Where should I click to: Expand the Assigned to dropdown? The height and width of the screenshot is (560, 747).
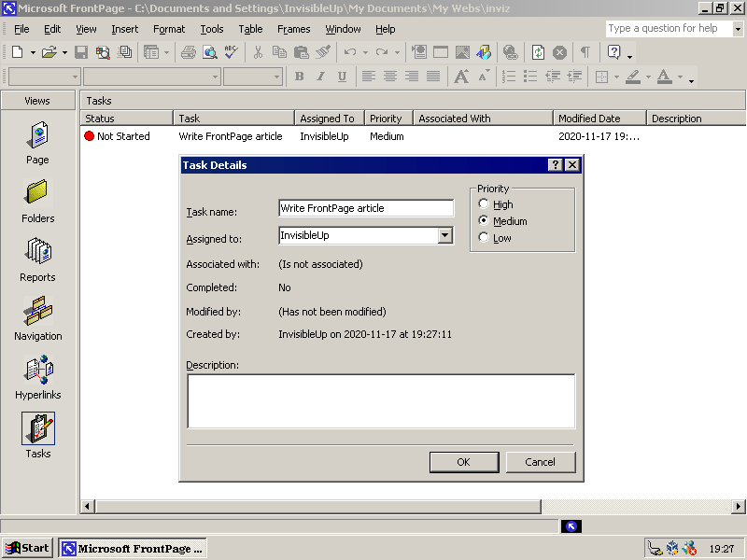pos(445,235)
